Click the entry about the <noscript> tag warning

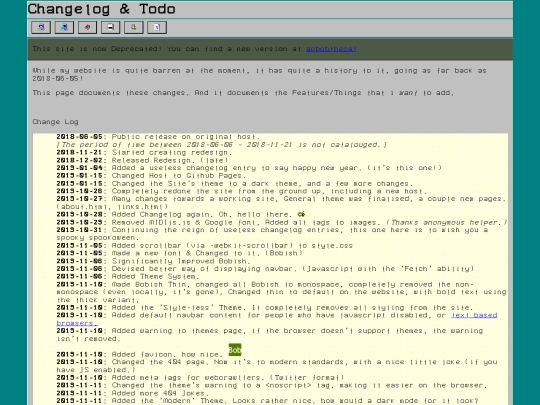[x=272, y=385]
